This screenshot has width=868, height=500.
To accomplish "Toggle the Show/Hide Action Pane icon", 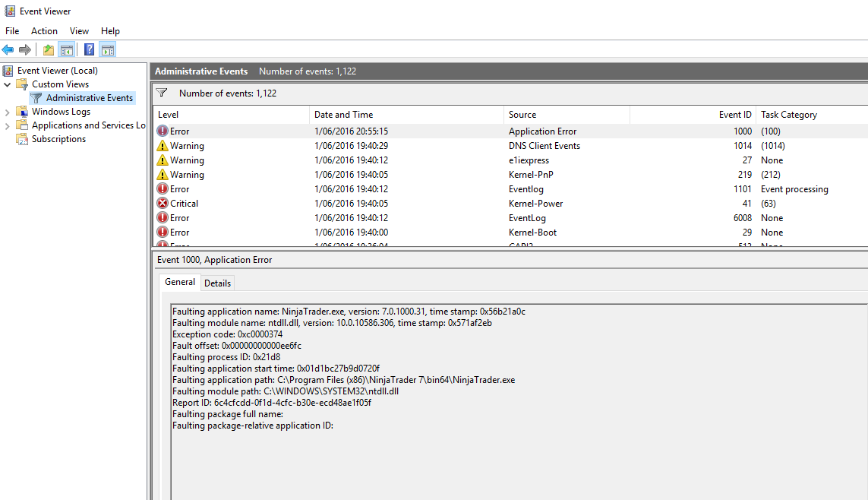I will pyautogui.click(x=108, y=50).
